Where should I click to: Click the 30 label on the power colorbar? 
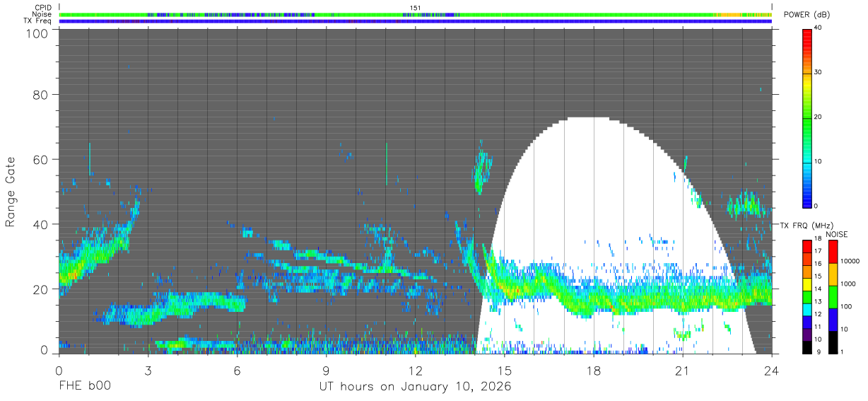point(819,72)
